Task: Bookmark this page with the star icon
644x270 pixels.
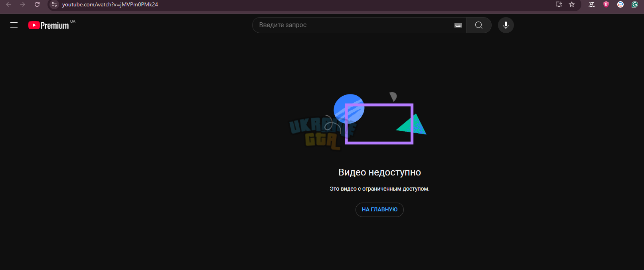Action: click(572, 4)
